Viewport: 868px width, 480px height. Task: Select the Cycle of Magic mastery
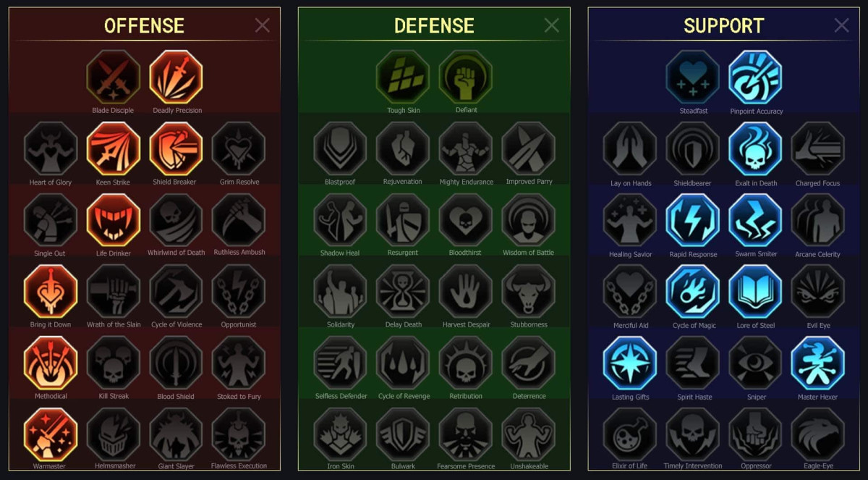coord(693,291)
